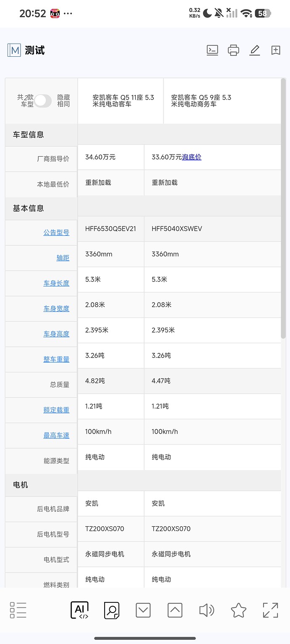
Task: Tap the 询底价 inquiry link
Action: click(x=191, y=156)
